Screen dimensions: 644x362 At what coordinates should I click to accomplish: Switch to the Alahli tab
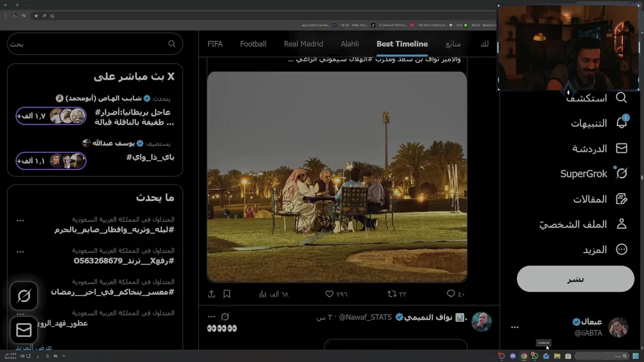pyautogui.click(x=350, y=44)
